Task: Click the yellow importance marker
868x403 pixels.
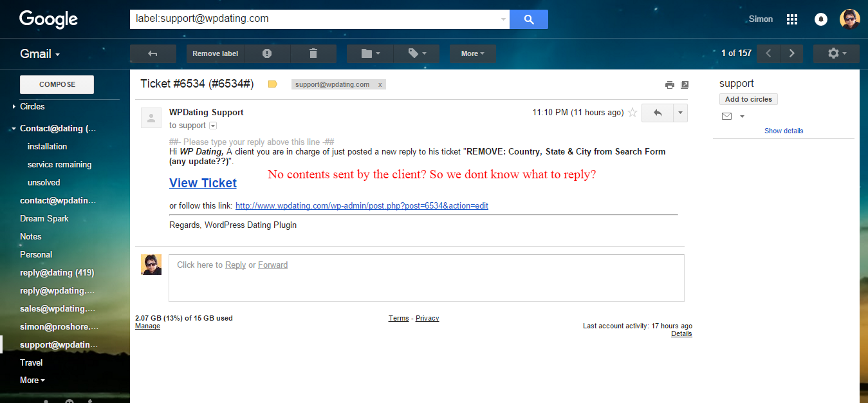Action: point(273,84)
